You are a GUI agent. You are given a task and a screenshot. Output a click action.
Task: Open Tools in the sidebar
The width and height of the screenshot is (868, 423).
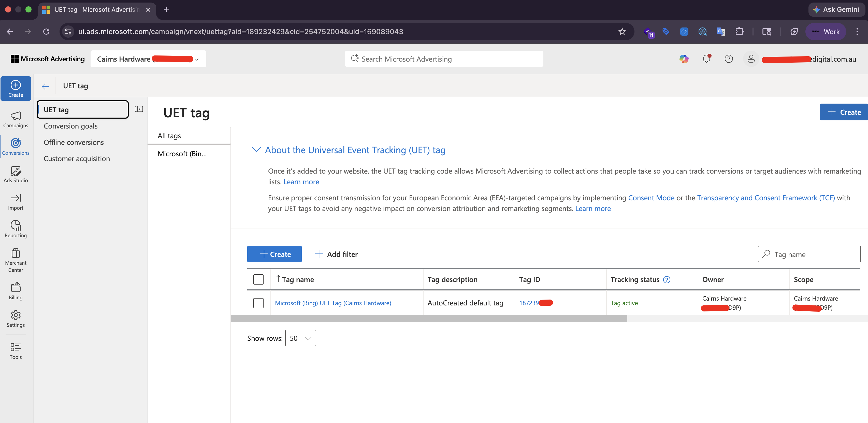coord(16,351)
